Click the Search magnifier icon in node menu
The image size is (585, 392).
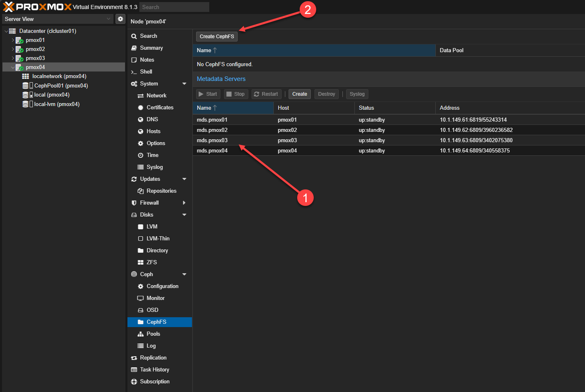[x=134, y=36]
